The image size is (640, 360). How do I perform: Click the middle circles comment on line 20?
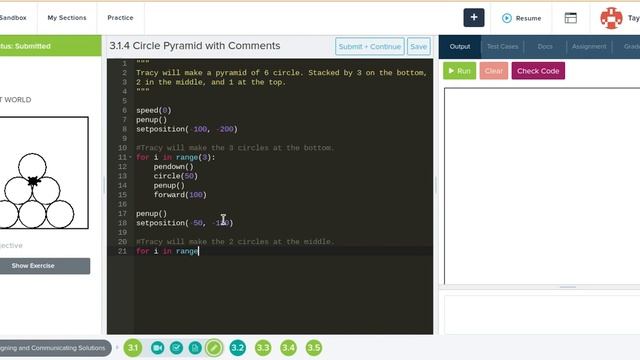pyautogui.click(x=235, y=242)
